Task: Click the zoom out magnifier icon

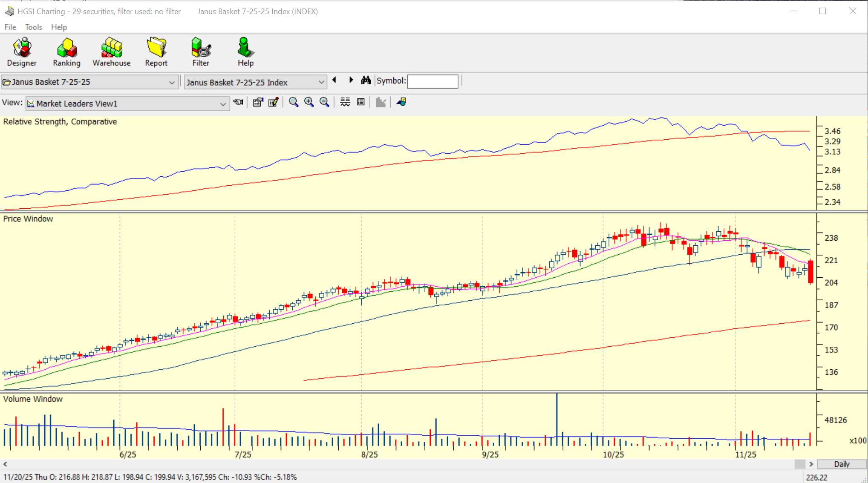Action: point(324,102)
